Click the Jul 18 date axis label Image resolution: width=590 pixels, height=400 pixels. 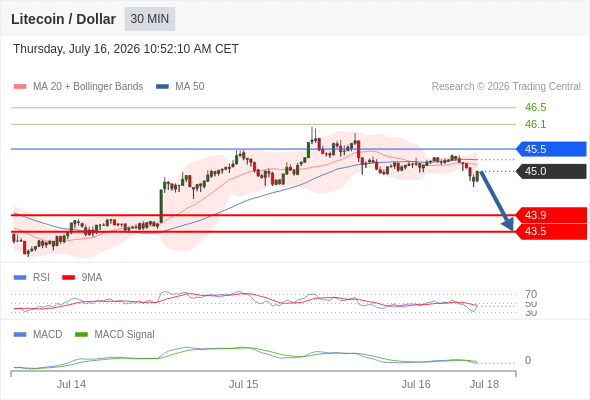pos(484,384)
